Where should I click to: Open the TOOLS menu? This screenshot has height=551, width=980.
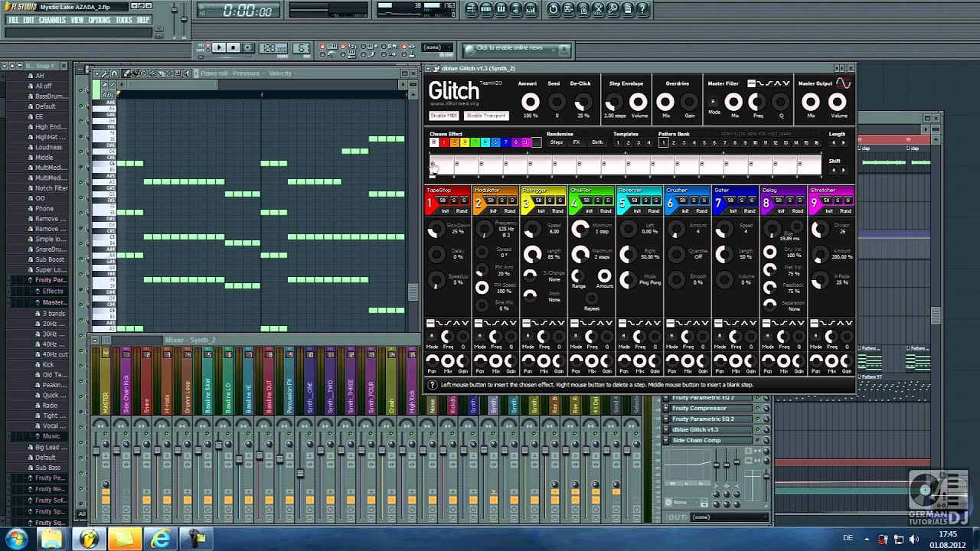(x=124, y=20)
